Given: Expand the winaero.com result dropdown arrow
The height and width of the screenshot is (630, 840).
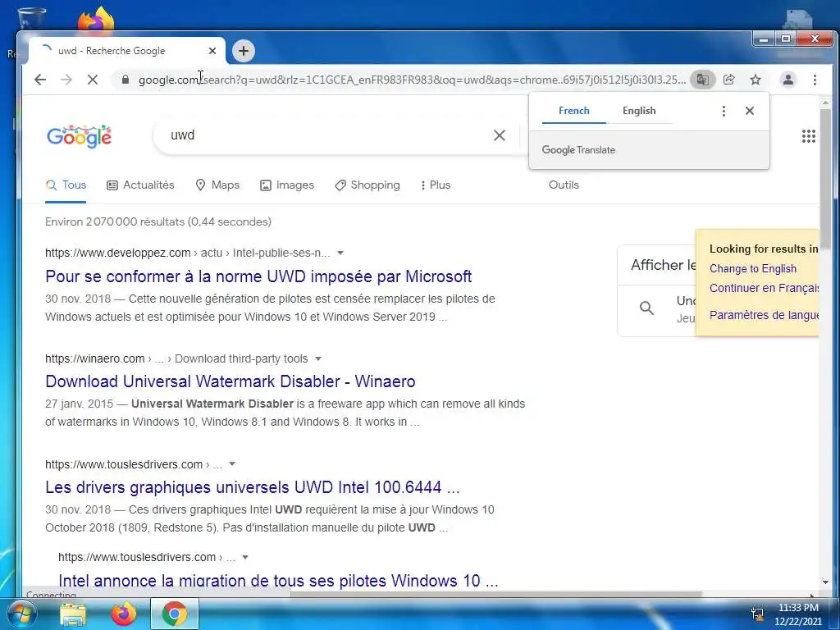Looking at the screenshot, I should pos(318,358).
